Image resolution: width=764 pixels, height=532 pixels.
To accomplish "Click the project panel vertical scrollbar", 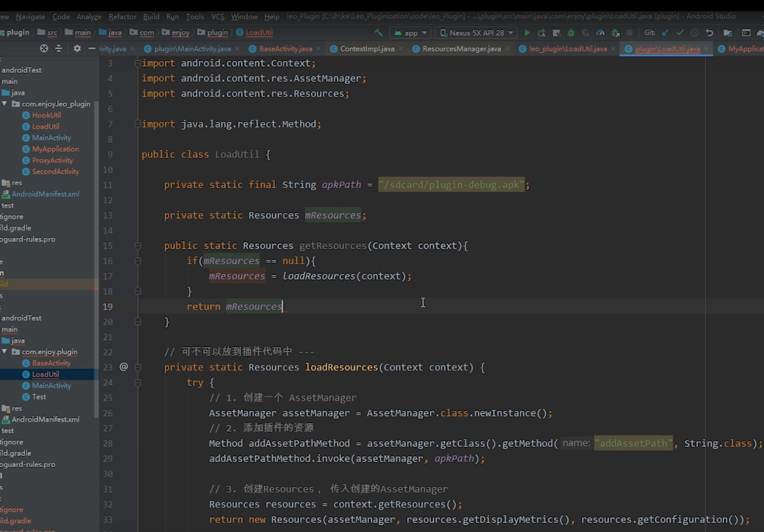I will 96,260.
